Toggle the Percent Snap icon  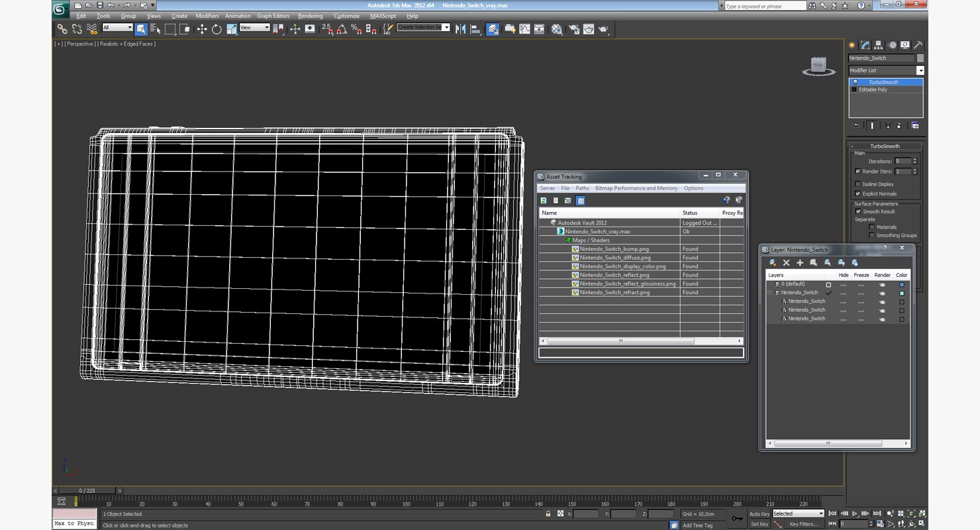tap(356, 28)
